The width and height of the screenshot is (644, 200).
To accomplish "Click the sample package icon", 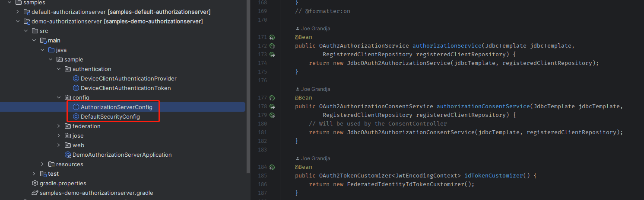I will click(60, 59).
